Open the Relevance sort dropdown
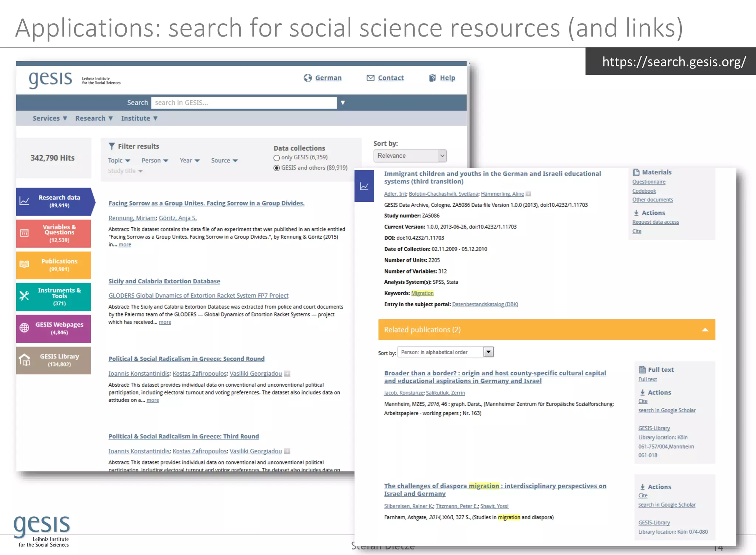756x555 pixels. click(410, 156)
